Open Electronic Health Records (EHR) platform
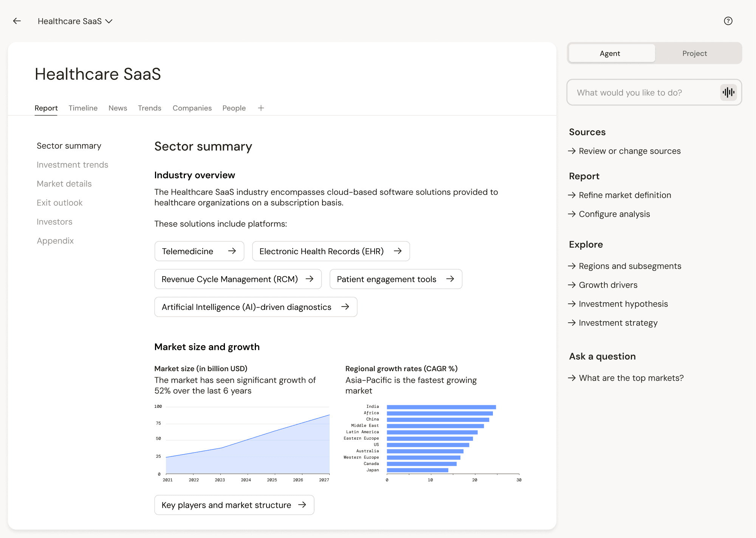 [x=331, y=251]
